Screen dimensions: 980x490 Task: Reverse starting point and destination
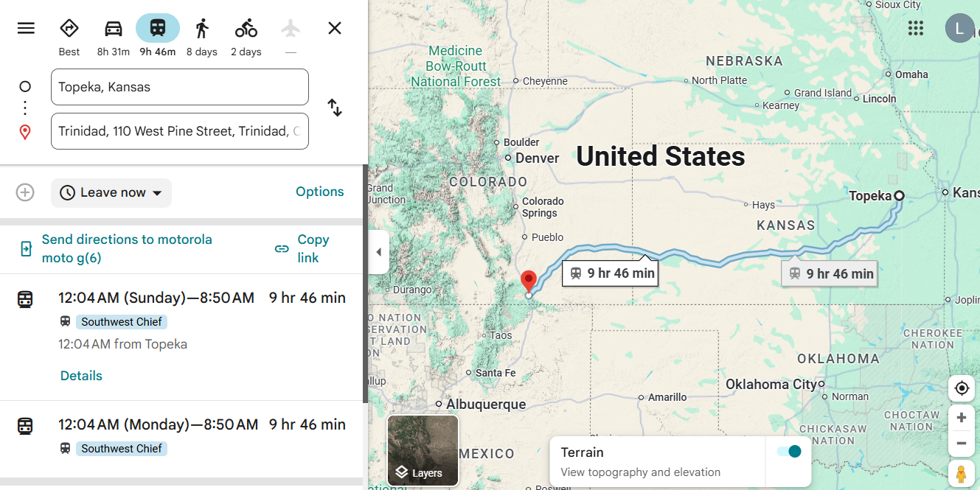[x=335, y=108]
